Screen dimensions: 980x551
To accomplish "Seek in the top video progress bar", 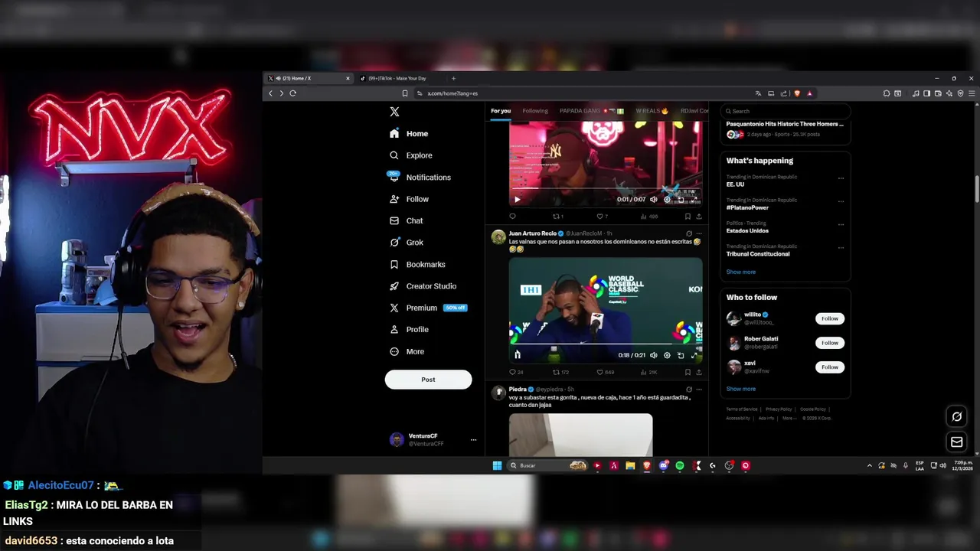I will (605, 190).
